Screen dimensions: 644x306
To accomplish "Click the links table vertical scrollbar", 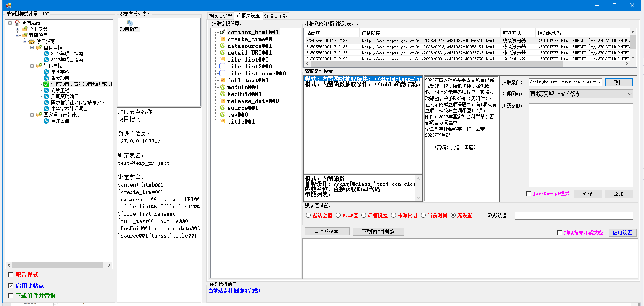I will [x=633, y=45].
